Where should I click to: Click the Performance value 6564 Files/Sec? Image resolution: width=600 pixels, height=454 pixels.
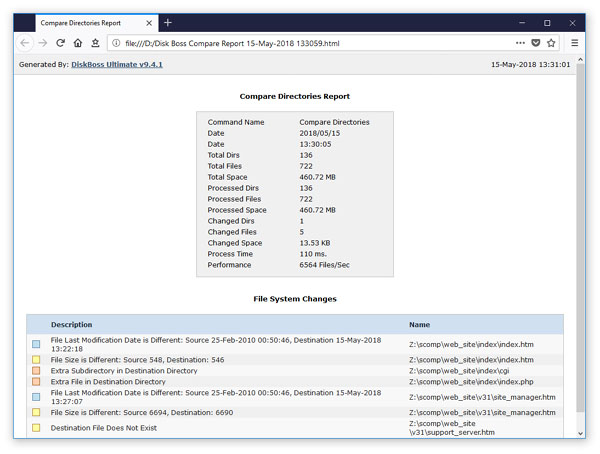pyautogui.click(x=324, y=265)
